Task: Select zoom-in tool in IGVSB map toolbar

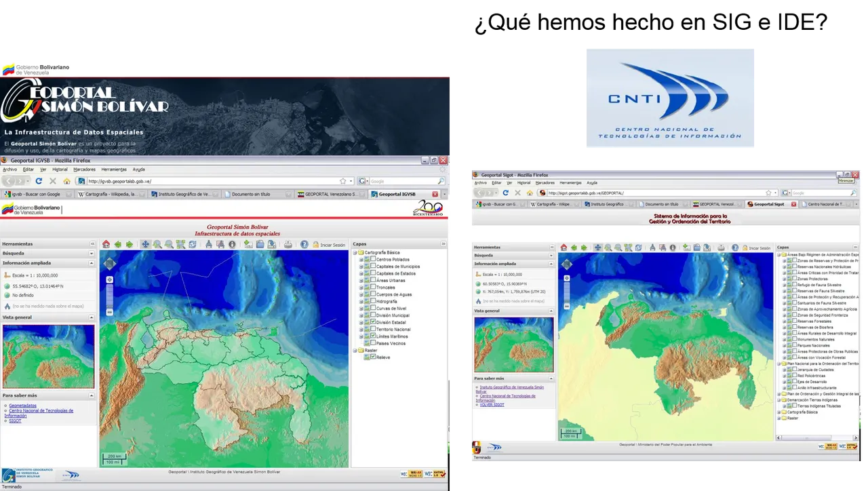Action: pyautogui.click(x=157, y=244)
